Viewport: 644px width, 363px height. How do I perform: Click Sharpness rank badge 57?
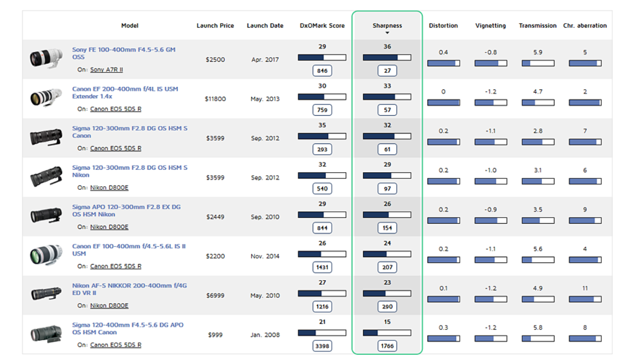387,110
